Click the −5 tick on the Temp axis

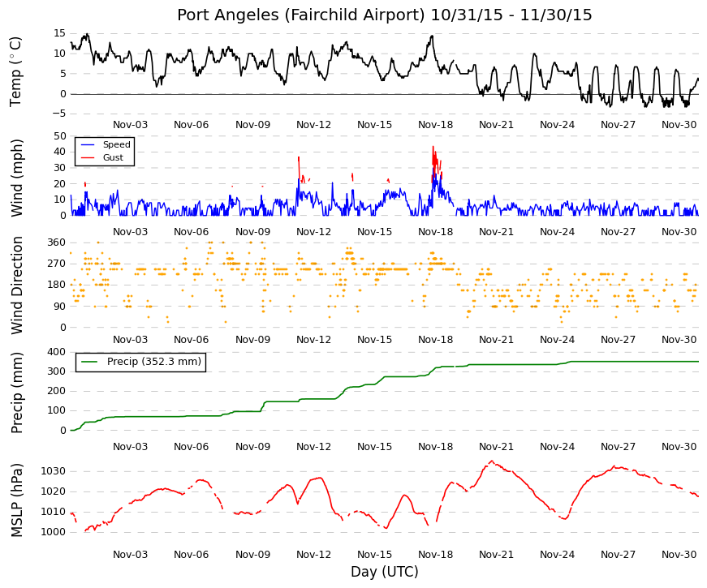pos(57,114)
